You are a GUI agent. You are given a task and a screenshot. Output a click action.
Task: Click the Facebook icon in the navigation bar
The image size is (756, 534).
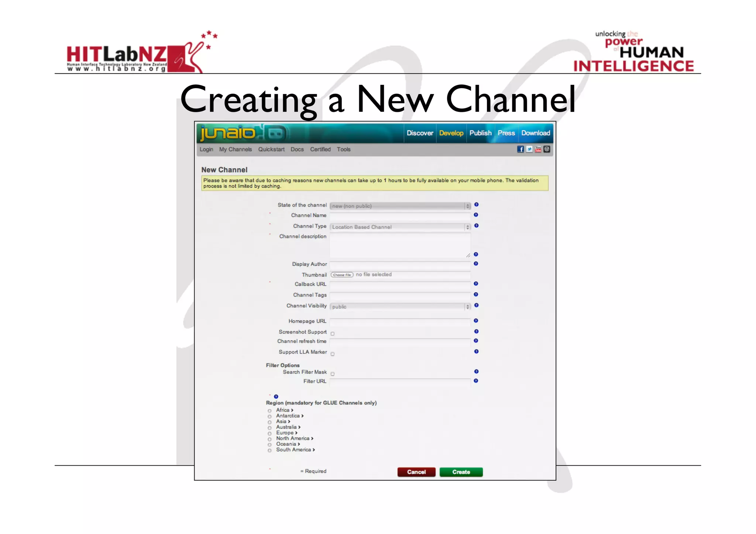pyautogui.click(x=520, y=149)
